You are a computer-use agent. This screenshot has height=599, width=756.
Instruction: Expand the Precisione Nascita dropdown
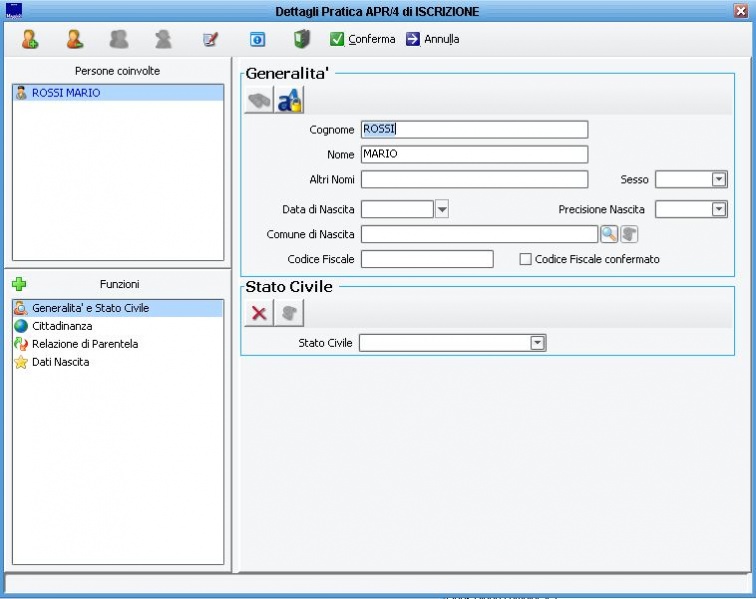pos(719,209)
